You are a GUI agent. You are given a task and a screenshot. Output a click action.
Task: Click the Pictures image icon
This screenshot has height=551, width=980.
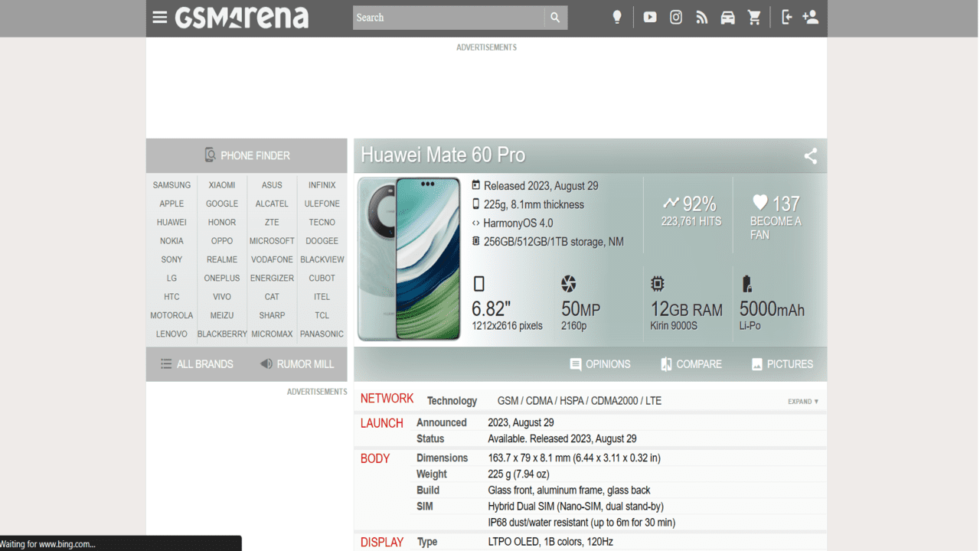(757, 364)
